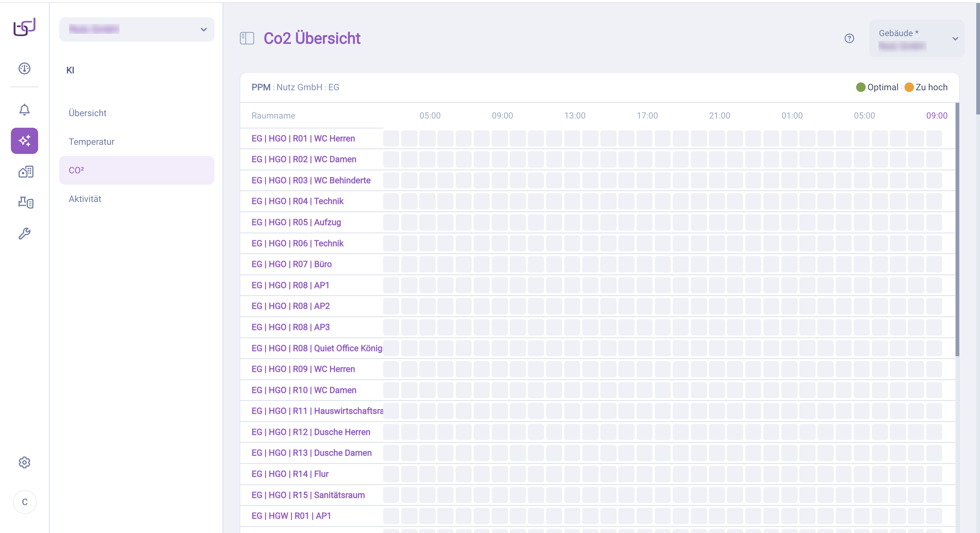Expand the organization selector dropdown

[x=136, y=29]
